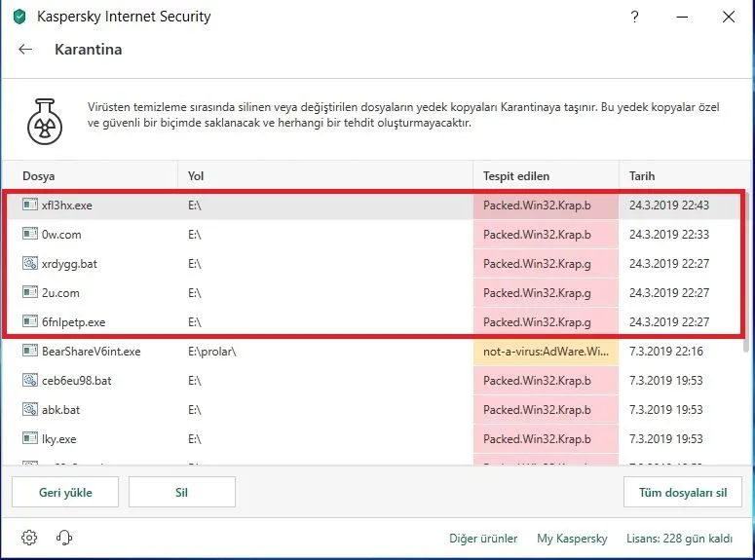Image resolution: width=755 pixels, height=560 pixels.
Task: Click the 7.3.2019 22:16 date cell
Action: click(x=666, y=352)
